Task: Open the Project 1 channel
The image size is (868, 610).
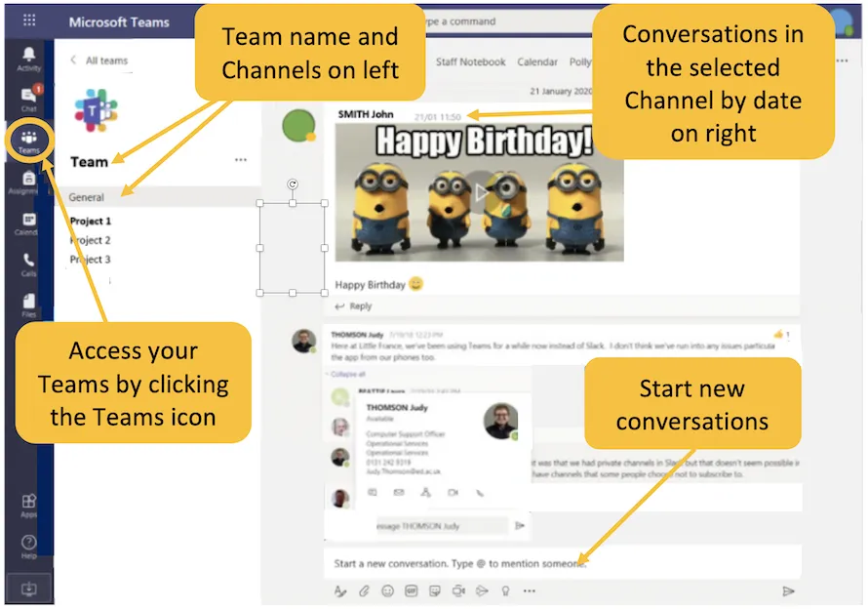Action: click(91, 222)
